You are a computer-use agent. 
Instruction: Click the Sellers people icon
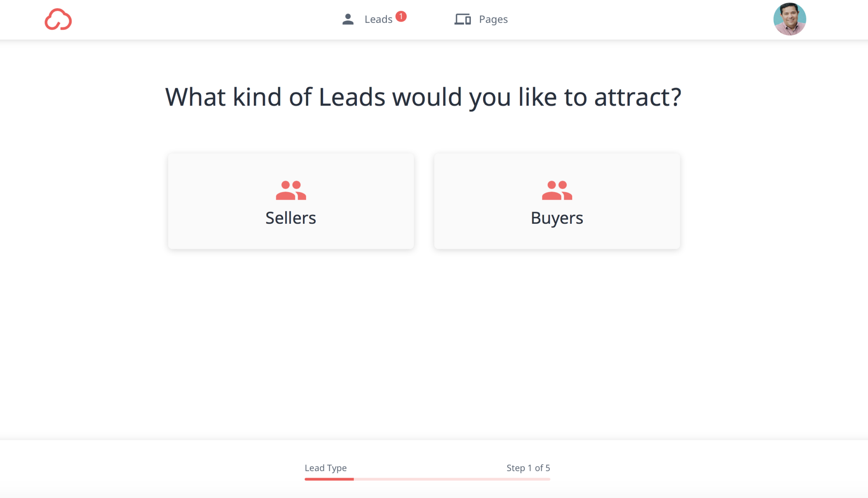point(291,190)
